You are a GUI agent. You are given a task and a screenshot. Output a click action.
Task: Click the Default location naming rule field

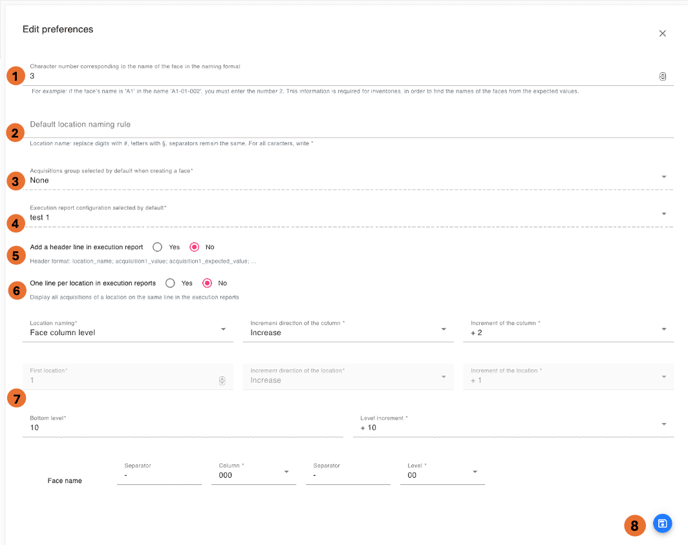350,125
